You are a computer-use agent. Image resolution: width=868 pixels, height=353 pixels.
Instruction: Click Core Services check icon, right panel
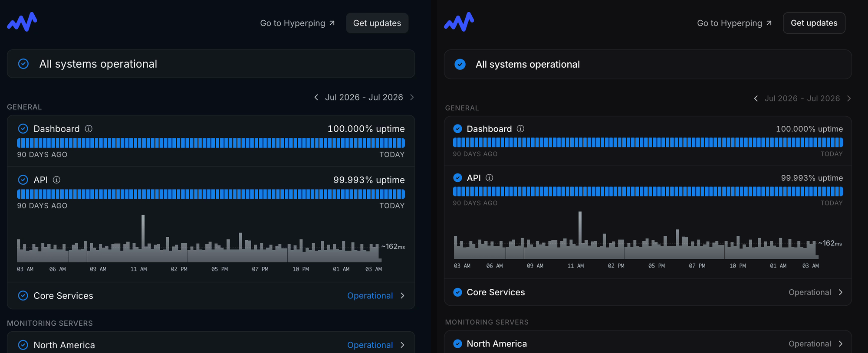457,292
